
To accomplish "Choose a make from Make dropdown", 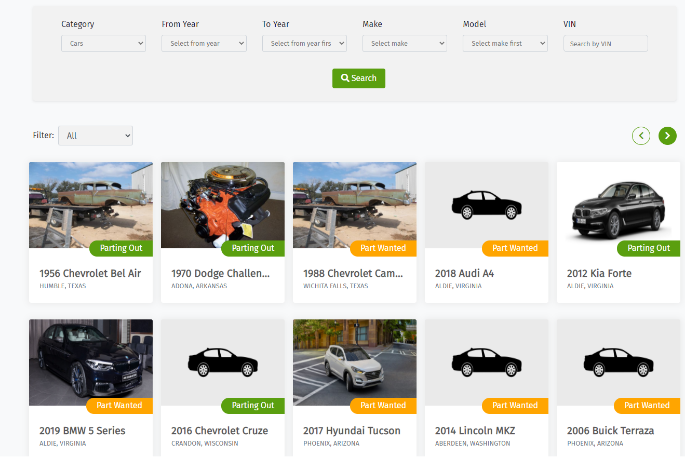I will pos(404,44).
